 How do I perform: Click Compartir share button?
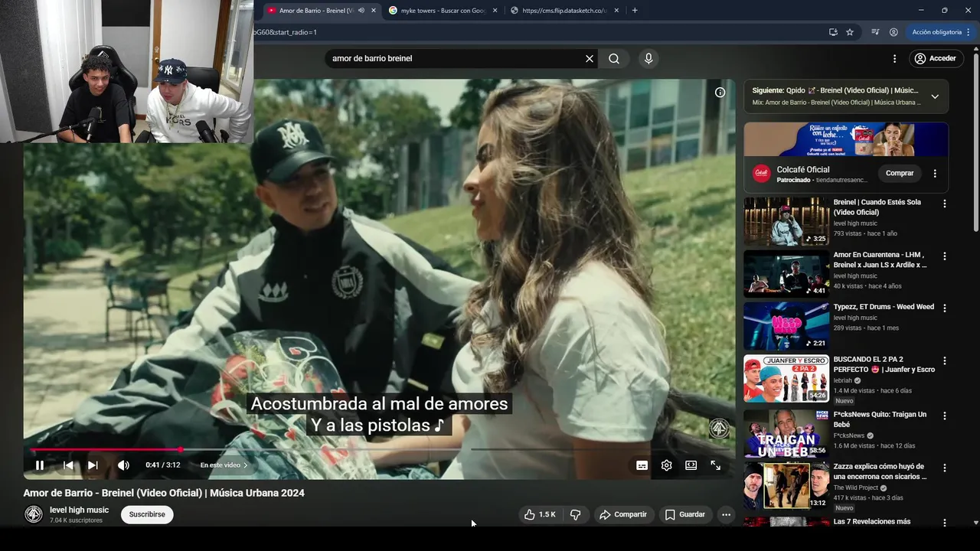(623, 514)
